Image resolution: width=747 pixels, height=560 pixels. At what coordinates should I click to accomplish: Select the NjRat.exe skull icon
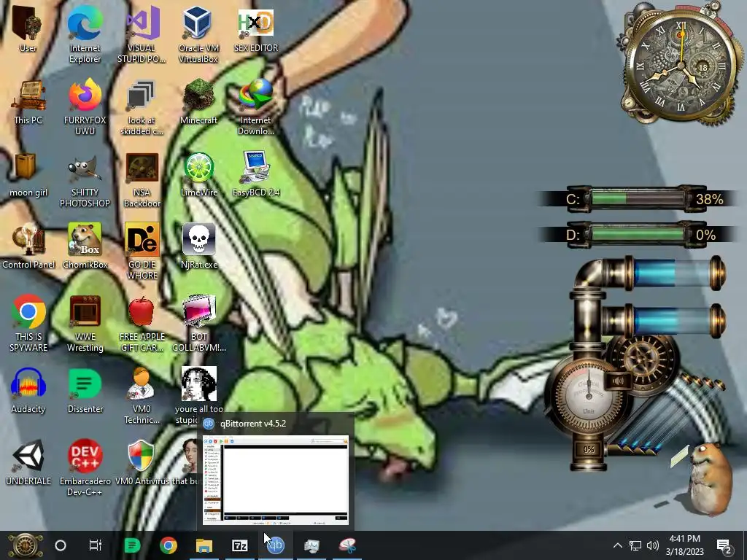pyautogui.click(x=198, y=246)
